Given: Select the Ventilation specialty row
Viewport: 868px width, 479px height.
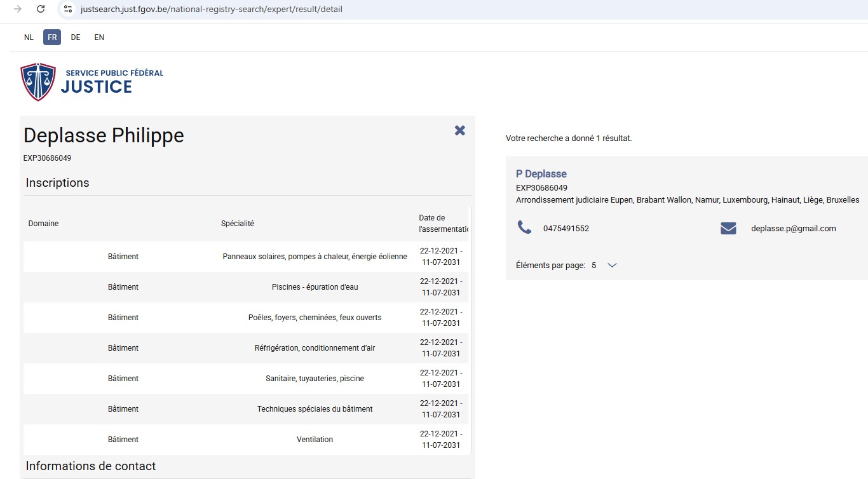Looking at the screenshot, I should [x=315, y=440].
